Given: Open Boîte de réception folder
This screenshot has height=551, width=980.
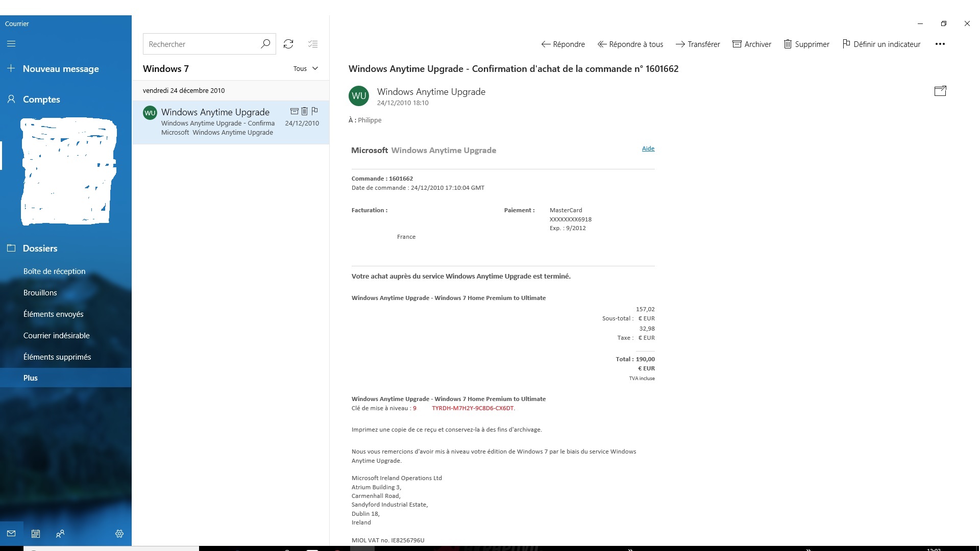Looking at the screenshot, I should click(54, 271).
